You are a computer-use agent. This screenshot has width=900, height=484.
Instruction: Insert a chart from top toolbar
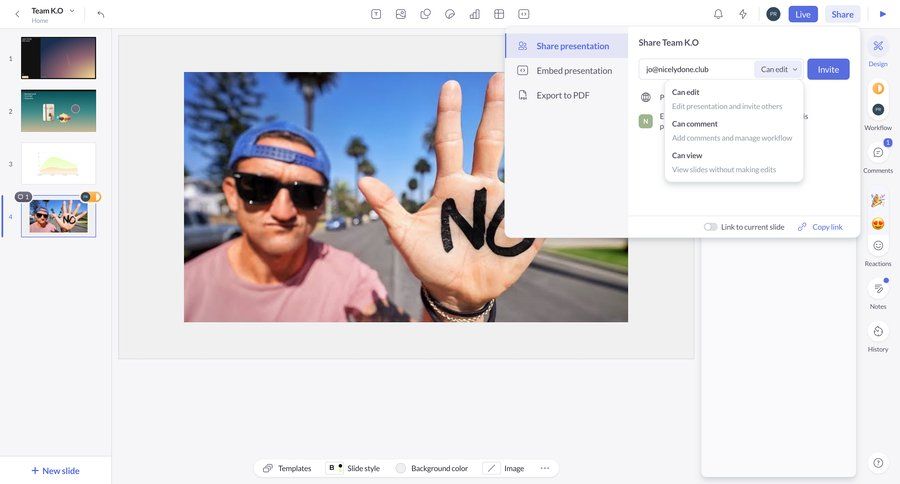tap(475, 14)
